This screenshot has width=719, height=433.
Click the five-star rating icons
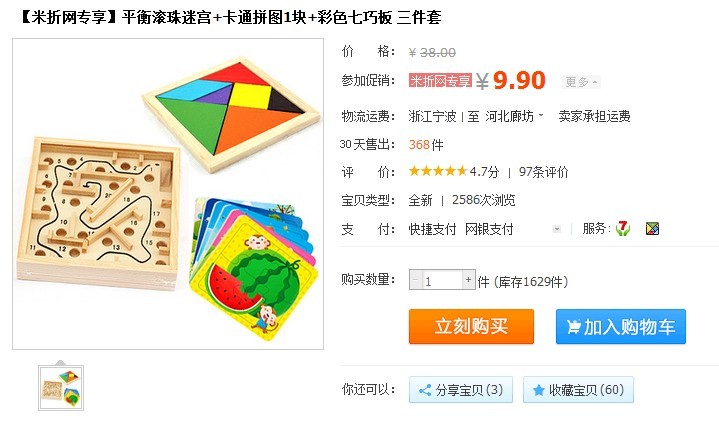tap(437, 172)
